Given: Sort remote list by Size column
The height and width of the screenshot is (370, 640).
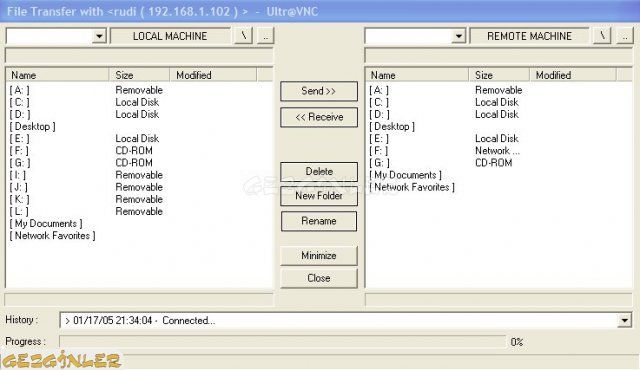Looking at the screenshot, I should pyautogui.click(x=499, y=75).
